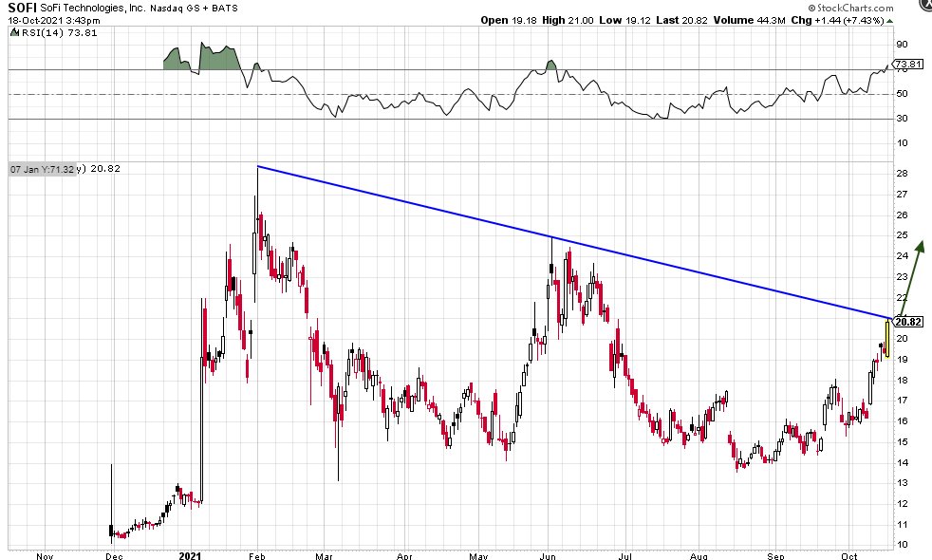Click the Mar label on date axis
932x560 pixels.
pyautogui.click(x=324, y=556)
